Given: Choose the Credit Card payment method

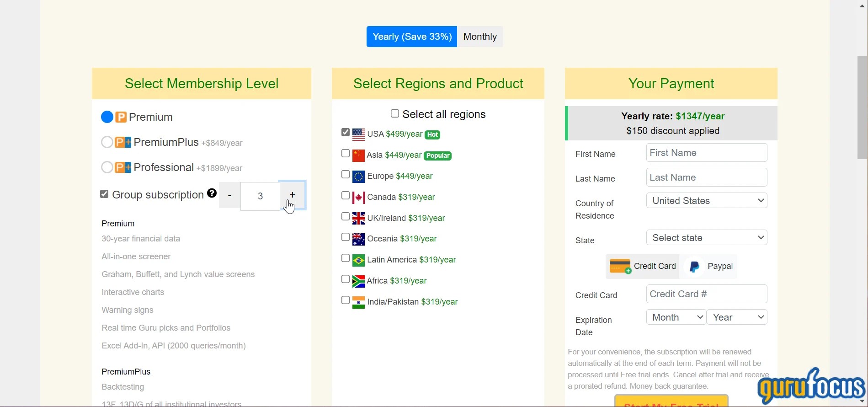Looking at the screenshot, I should 642,267.
